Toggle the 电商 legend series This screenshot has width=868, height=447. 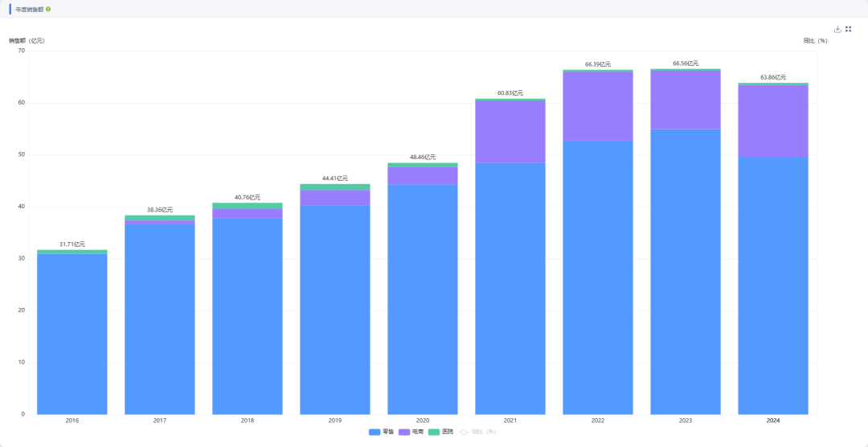(x=411, y=432)
